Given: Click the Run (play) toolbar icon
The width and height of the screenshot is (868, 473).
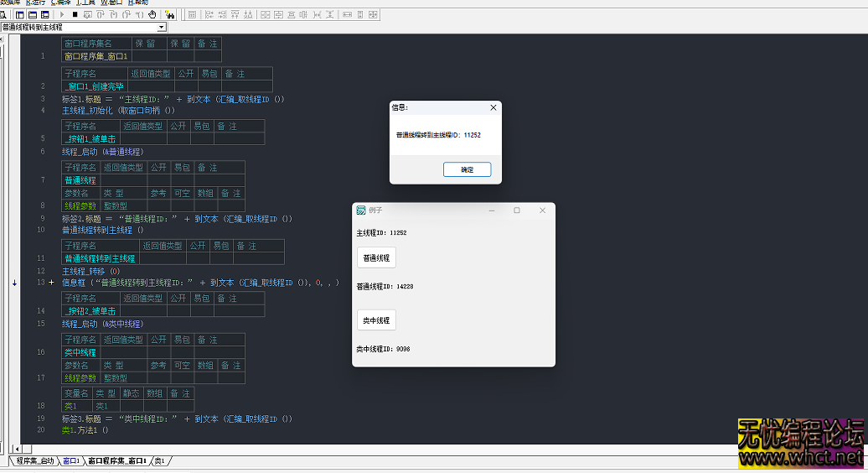Looking at the screenshot, I should point(63,14).
